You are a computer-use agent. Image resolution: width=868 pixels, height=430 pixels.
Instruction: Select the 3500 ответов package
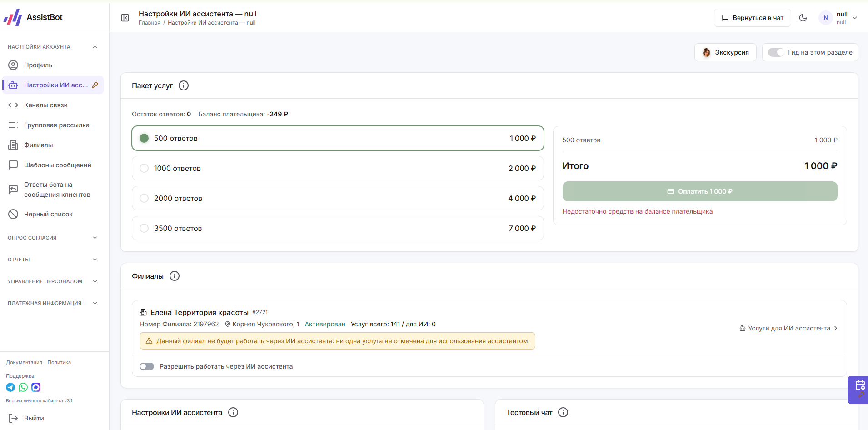[338, 228]
